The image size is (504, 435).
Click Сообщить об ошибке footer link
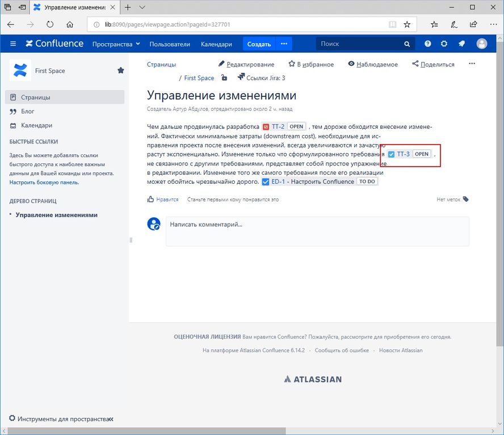342,350
